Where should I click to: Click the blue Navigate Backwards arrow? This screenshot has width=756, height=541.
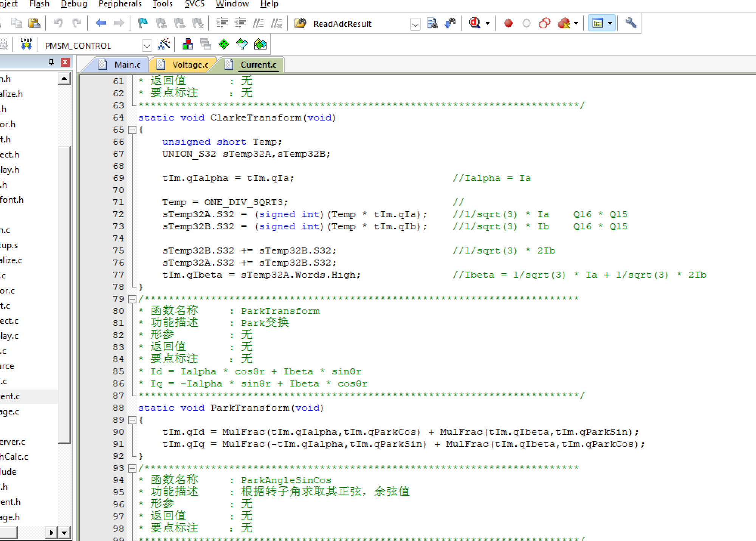[x=101, y=23]
